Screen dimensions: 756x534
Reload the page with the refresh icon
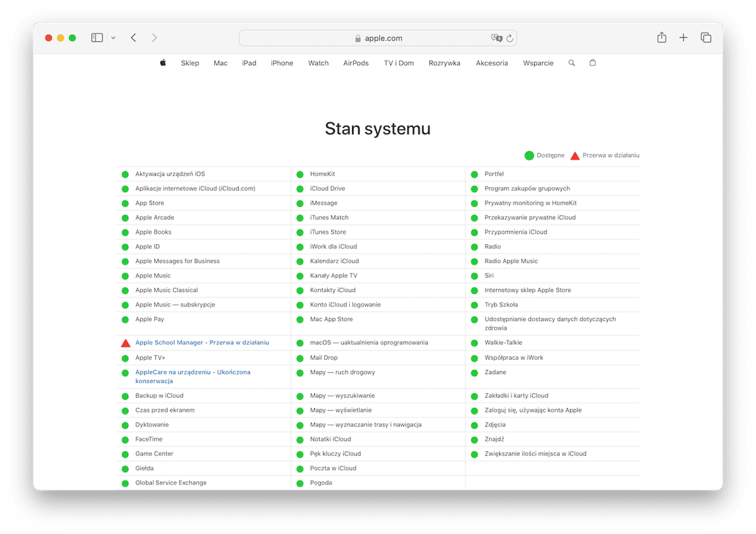click(x=510, y=38)
